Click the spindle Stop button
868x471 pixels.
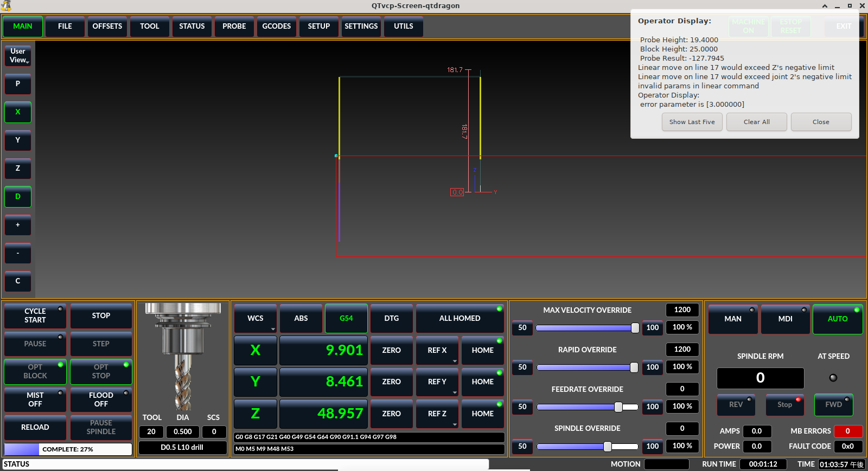pos(785,405)
